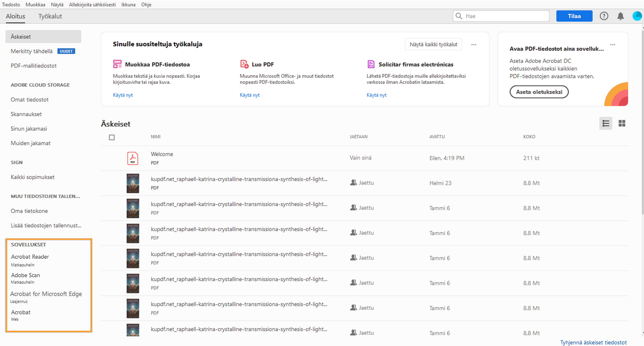The width and height of the screenshot is (644, 346).
Task: Open the help question mark icon
Action: pyautogui.click(x=603, y=16)
